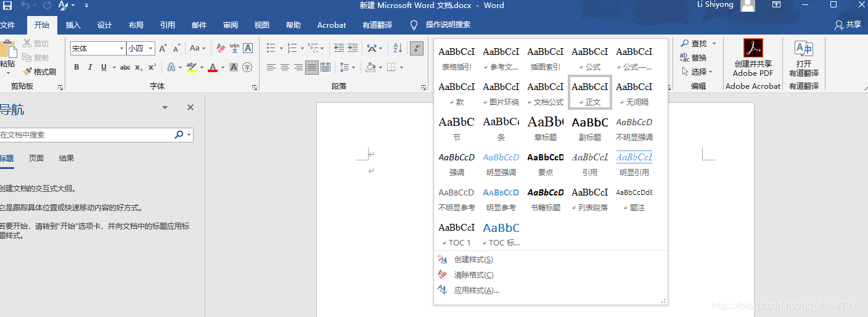Click the Find (查找) button
This screenshot has height=317, width=868.
click(693, 43)
